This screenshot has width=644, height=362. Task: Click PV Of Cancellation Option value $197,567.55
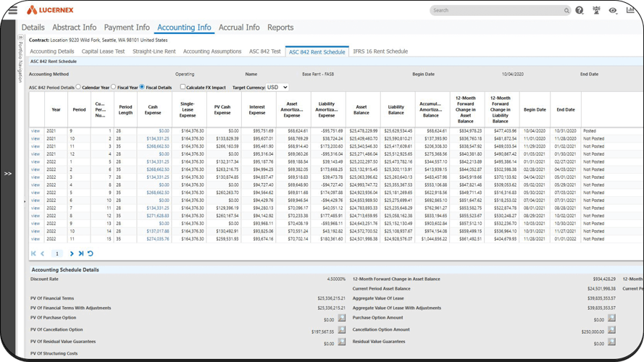pos(322,332)
